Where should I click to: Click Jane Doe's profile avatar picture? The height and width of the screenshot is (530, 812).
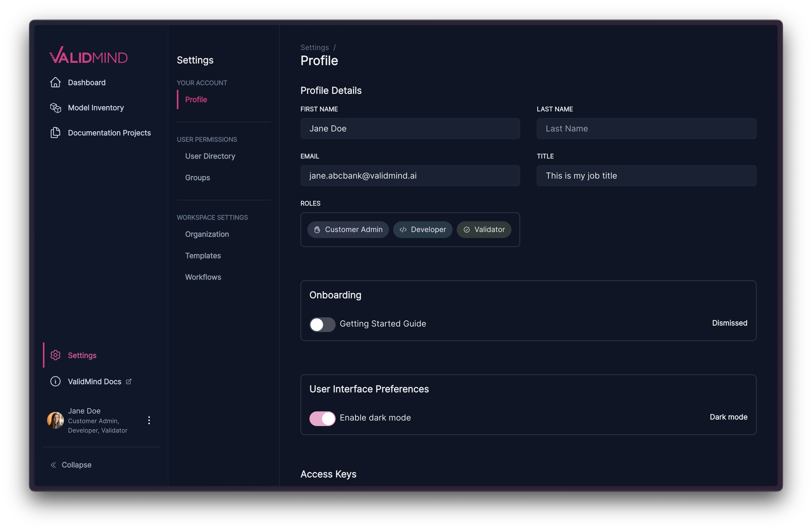pyautogui.click(x=55, y=420)
